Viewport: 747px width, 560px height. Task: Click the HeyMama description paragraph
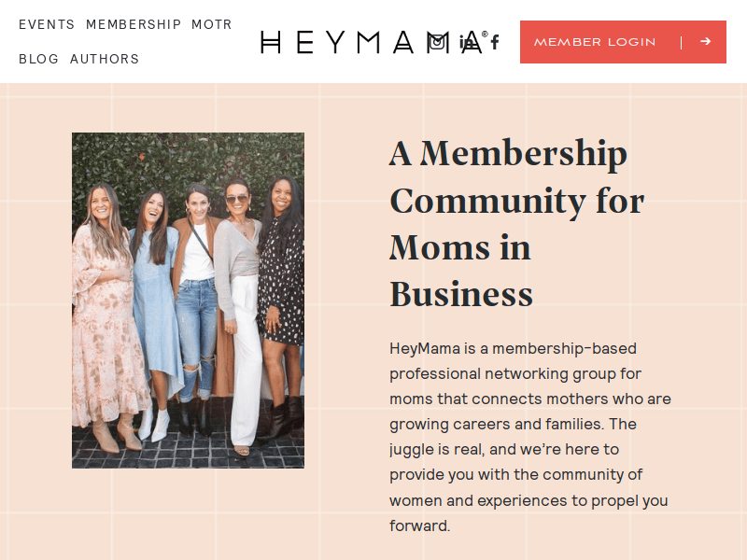coord(529,437)
